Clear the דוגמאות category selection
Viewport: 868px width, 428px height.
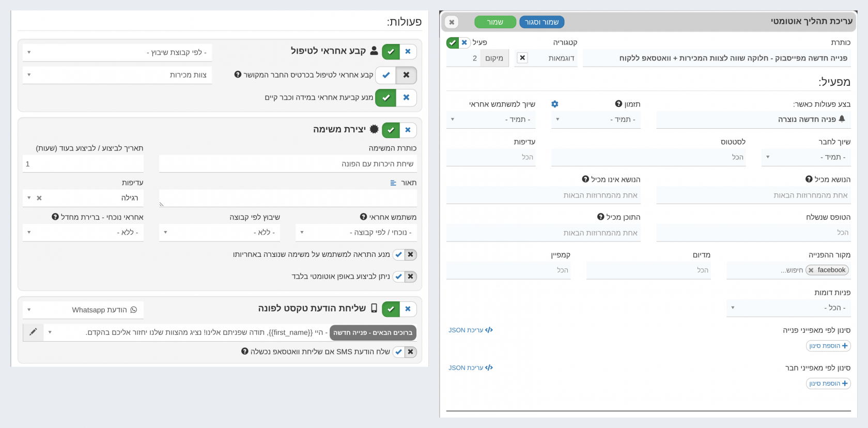(522, 58)
